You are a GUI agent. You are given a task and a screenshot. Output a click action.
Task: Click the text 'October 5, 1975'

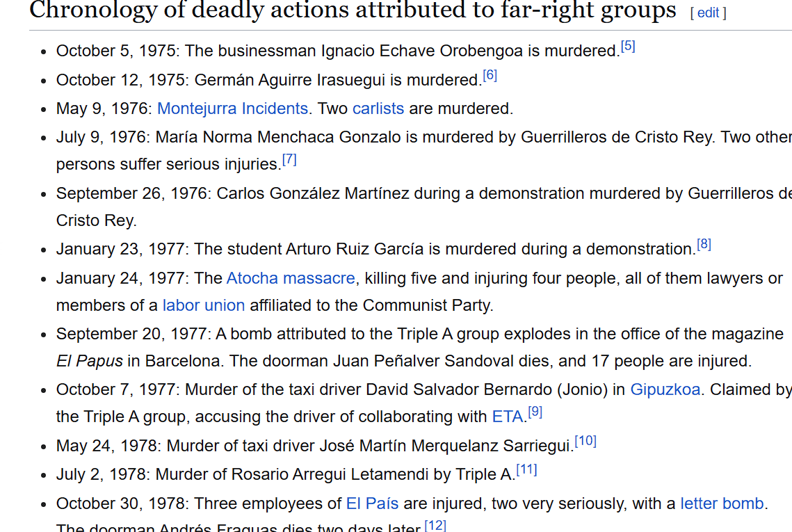coord(115,51)
